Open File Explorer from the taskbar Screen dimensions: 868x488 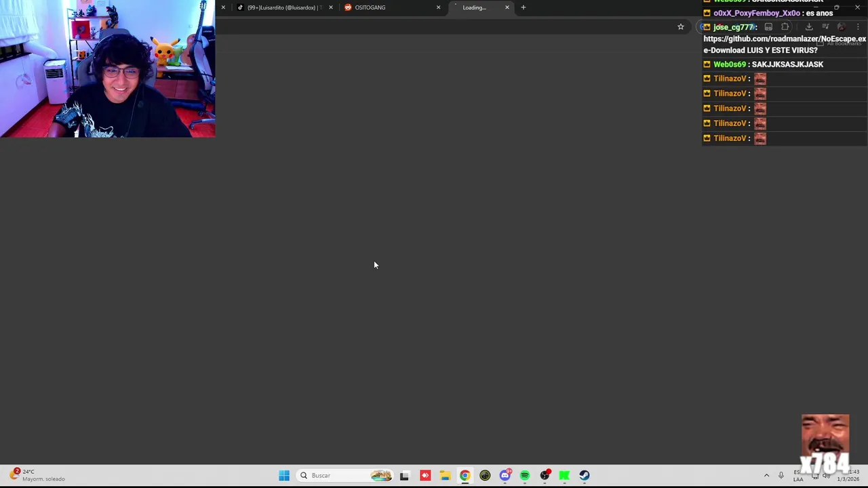445,475
